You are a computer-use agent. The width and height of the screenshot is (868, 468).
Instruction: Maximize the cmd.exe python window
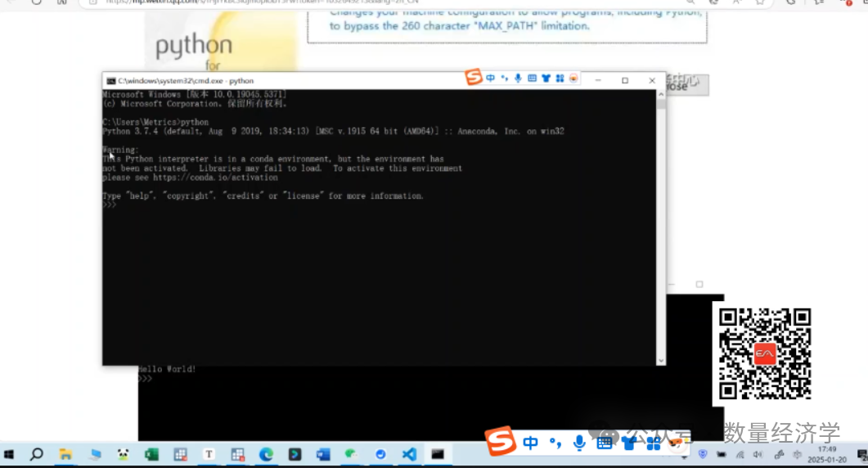[x=625, y=80]
